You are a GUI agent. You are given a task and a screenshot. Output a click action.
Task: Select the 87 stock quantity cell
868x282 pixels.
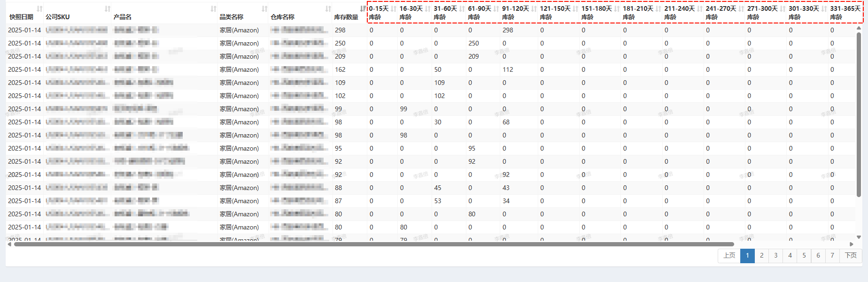(338, 201)
